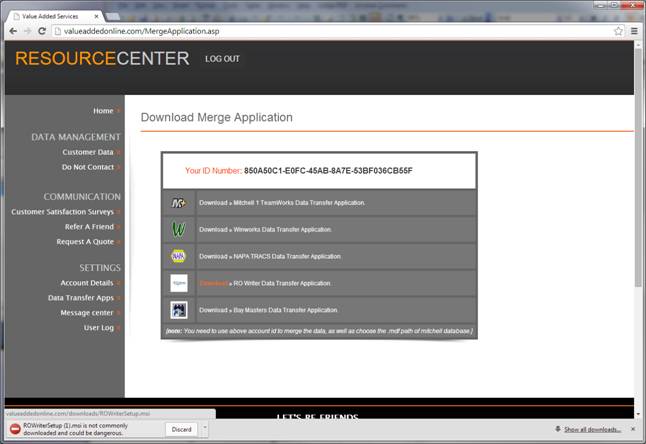Click the Discard download button
Screen dimensions: 646x444
pyautogui.click(x=182, y=429)
